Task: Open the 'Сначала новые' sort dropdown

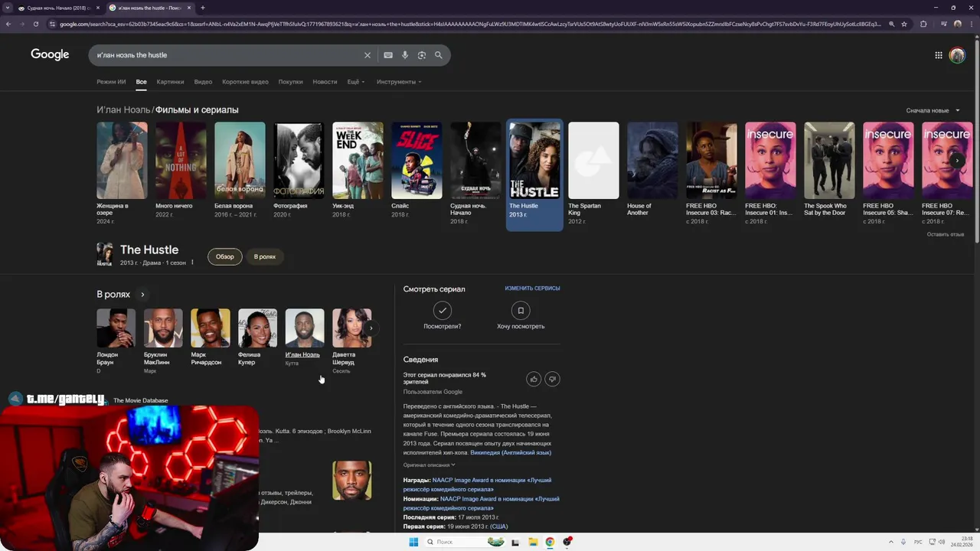Action: coord(933,110)
